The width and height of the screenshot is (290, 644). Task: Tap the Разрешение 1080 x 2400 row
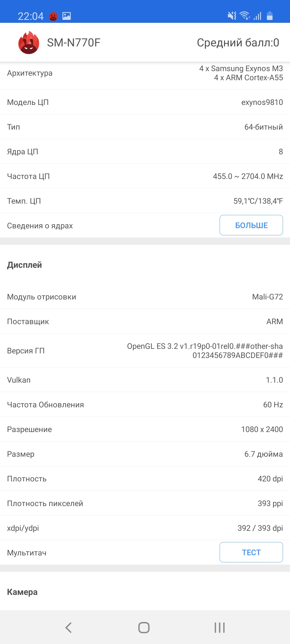pos(145,429)
